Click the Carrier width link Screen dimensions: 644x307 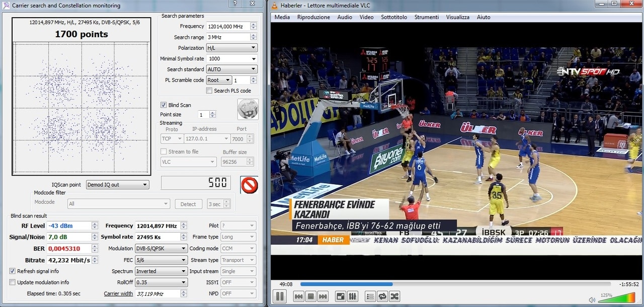point(118,293)
